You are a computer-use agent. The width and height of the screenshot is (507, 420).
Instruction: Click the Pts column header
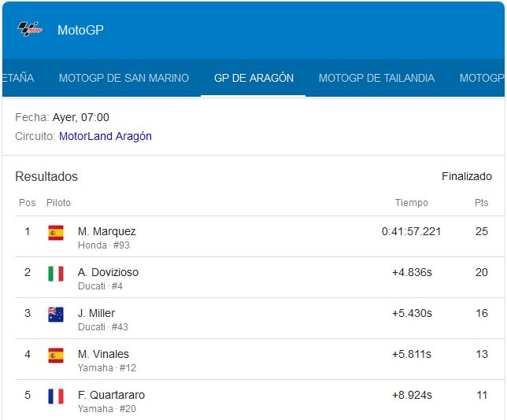(x=481, y=203)
